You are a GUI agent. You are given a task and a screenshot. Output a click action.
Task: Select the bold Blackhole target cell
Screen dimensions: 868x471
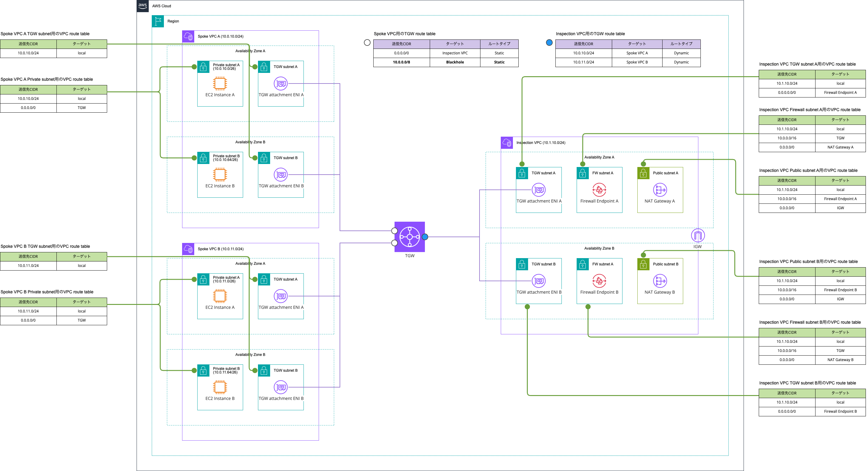[455, 62]
